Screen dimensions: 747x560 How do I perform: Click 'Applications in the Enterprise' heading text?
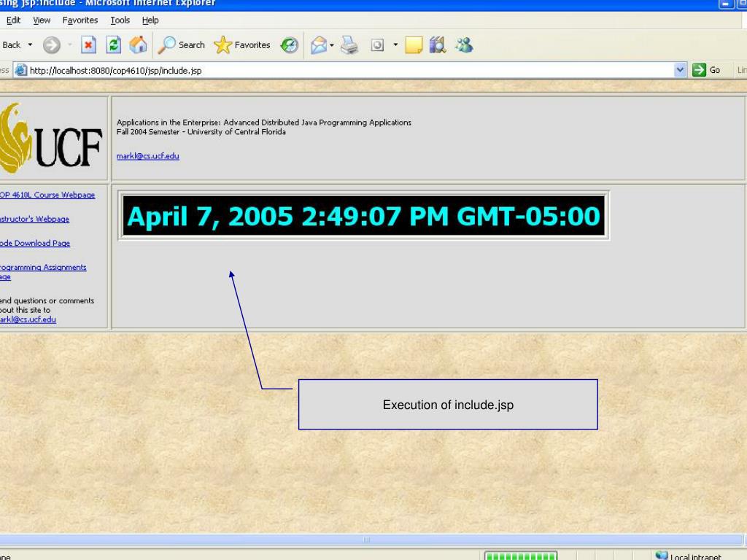coord(167,122)
